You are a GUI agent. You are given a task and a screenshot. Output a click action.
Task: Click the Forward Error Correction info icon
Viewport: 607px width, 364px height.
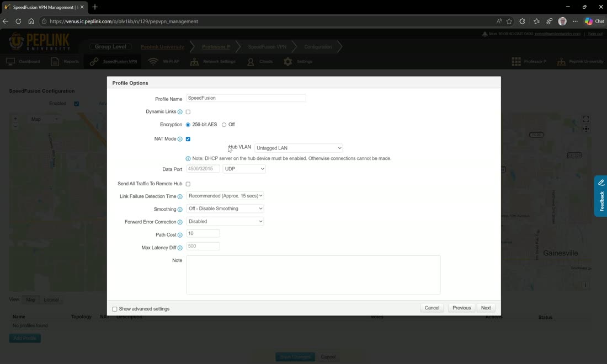coord(180,222)
